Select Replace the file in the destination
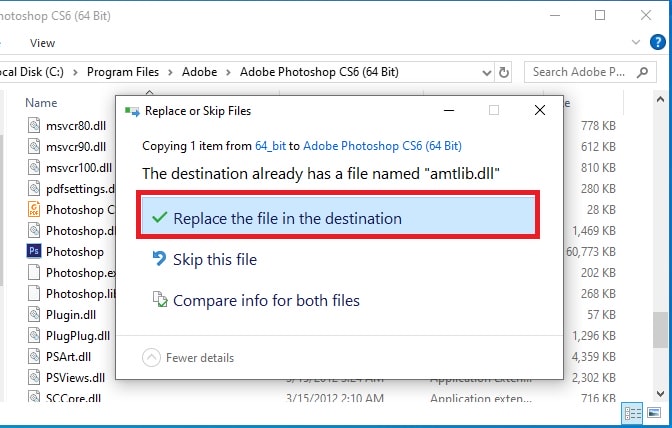The height and width of the screenshot is (428, 672). pyautogui.click(x=338, y=215)
